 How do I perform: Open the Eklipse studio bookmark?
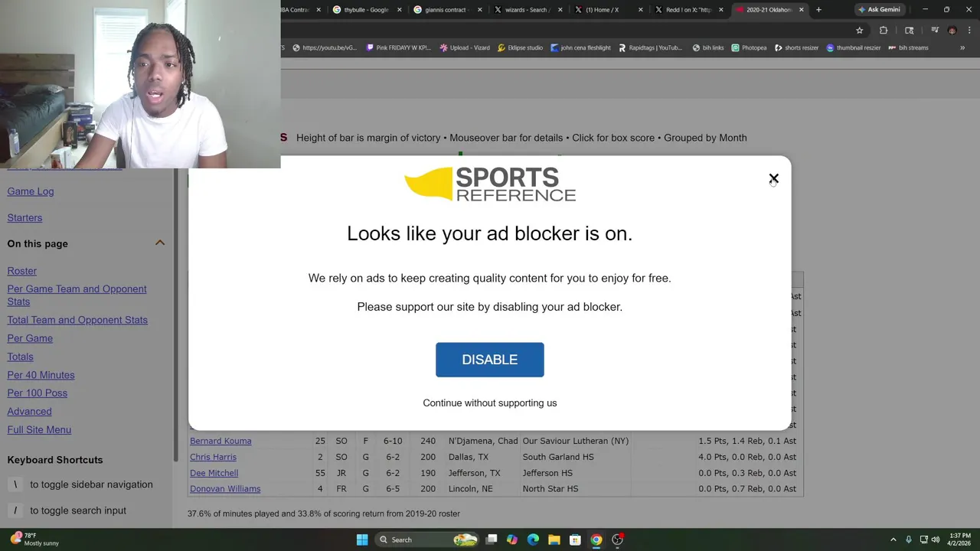(x=520, y=47)
